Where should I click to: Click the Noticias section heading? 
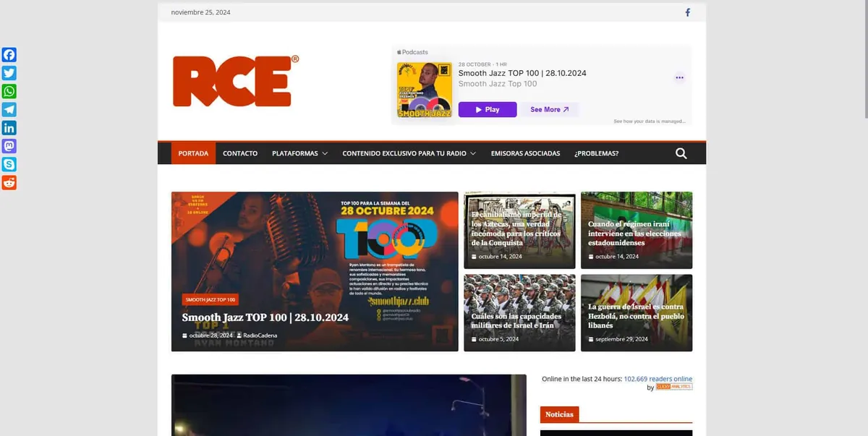(559, 414)
